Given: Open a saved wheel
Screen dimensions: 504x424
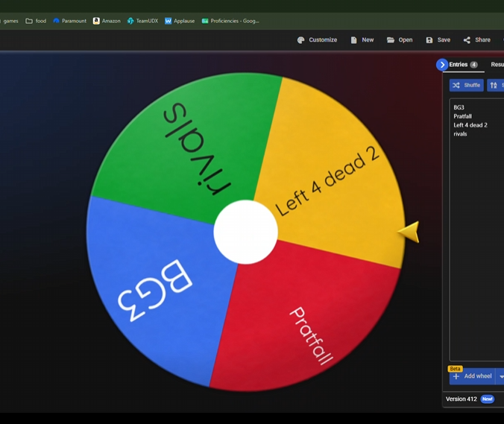Looking at the screenshot, I should pos(400,39).
